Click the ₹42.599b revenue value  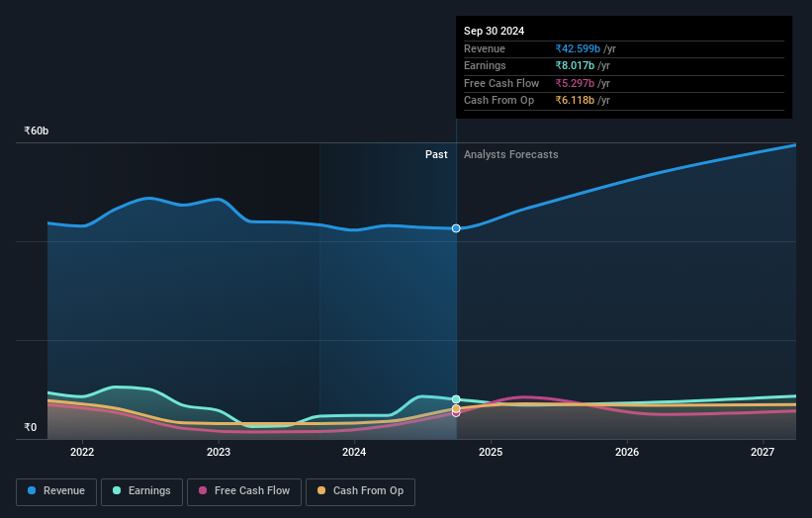click(x=578, y=48)
